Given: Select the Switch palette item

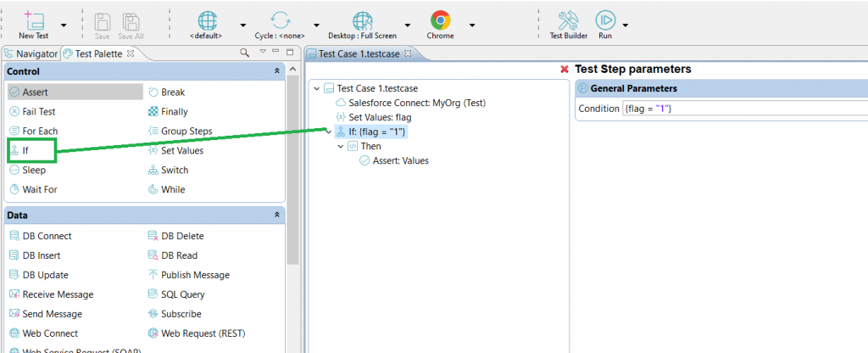Looking at the screenshot, I should pos(168,170).
